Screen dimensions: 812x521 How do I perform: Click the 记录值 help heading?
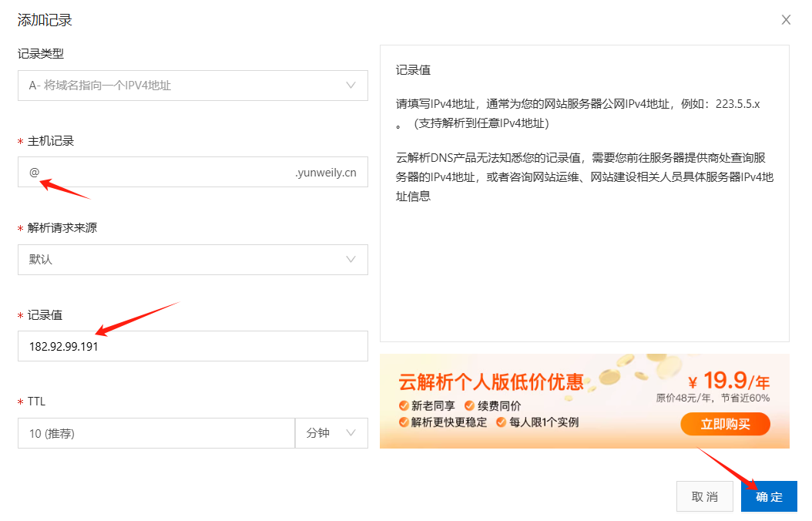(413, 70)
